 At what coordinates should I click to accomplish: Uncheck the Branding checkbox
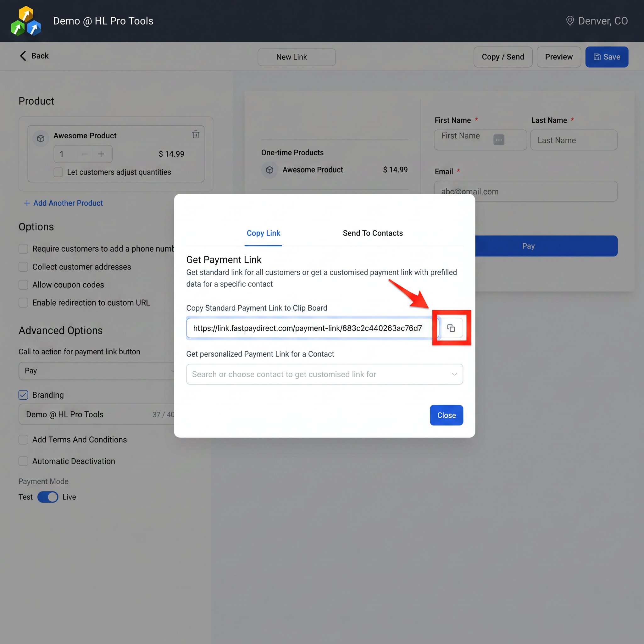point(23,395)
